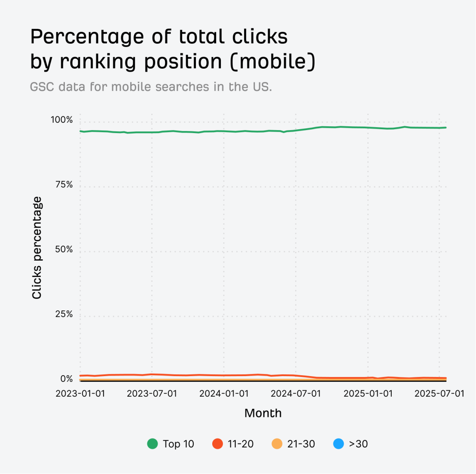Click the GSC data subtitle text
This screenshot has width=476, height=474.
(x=151, y=87)
